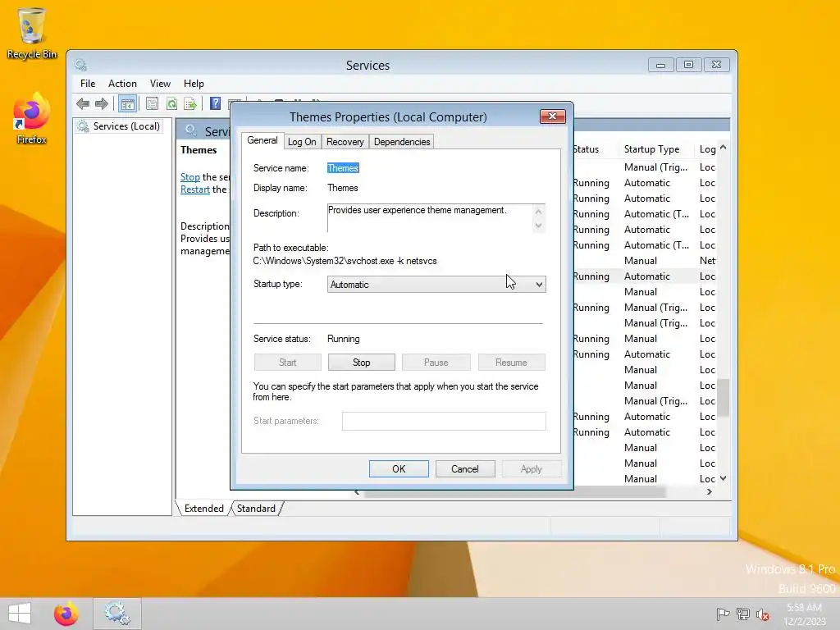Open the Windows Start button
This screenshot has width=840, height=630.
pos(20,614)
